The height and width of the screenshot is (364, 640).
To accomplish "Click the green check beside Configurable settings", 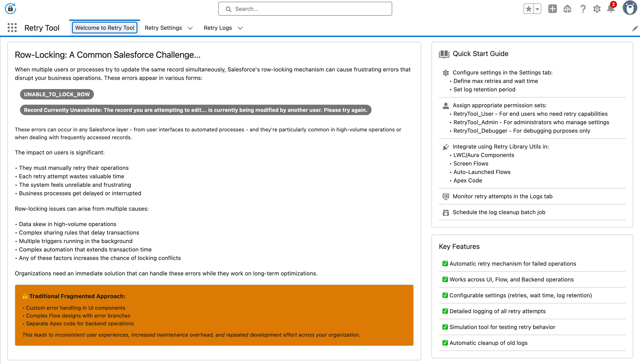I will click(445, 295).
